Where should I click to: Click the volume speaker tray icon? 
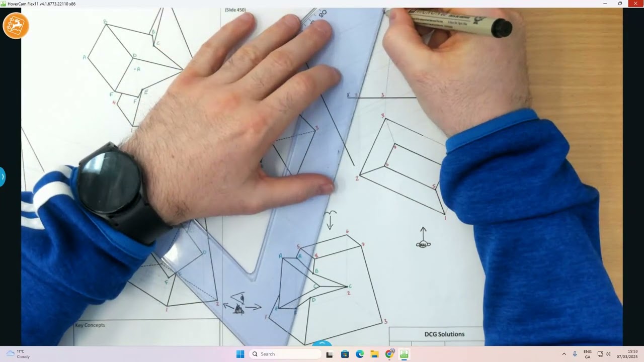pos(608,354)
